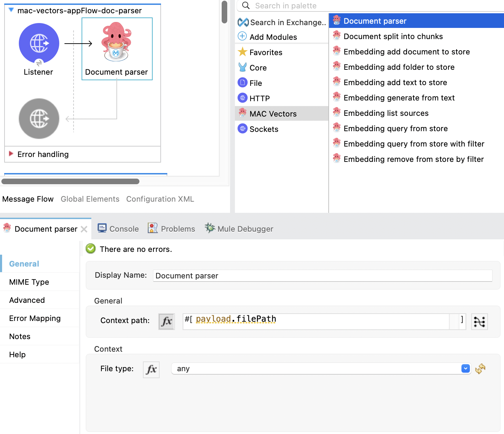Viewport: 504px width, 434px height.
Task: Select Document parser operation in palette
Action: 417,21
